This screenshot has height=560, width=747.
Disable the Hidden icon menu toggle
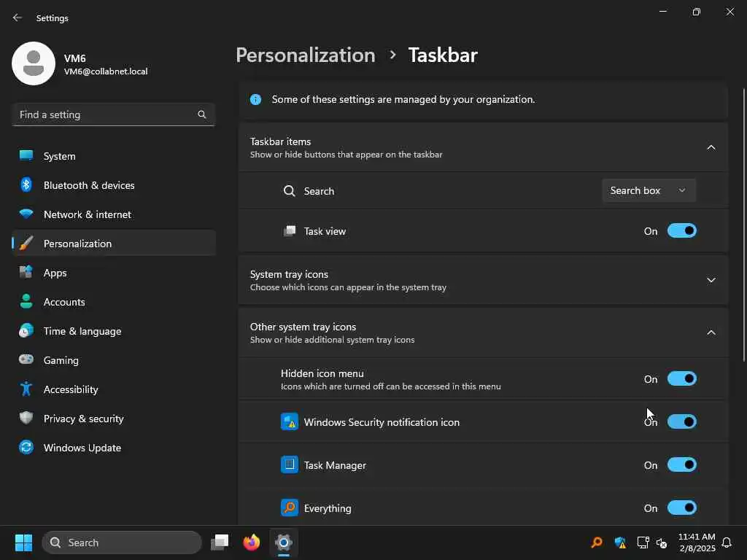click(x=681, y=379)
